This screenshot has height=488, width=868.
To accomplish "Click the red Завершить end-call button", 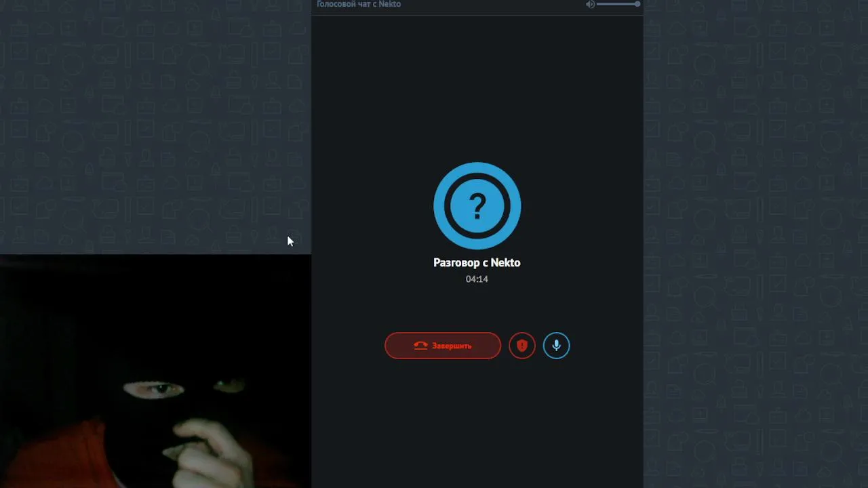I will click(443, 346).
